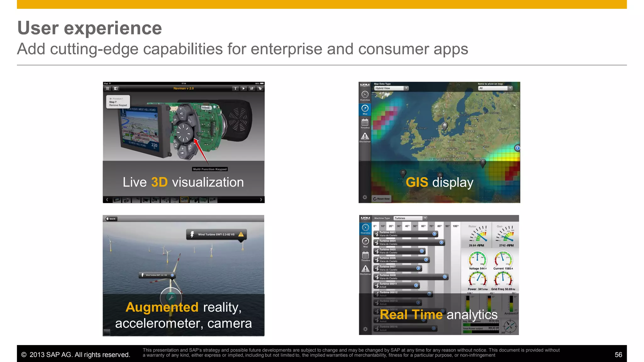Open Overview in the GIS map sidebar

coord(365,96)
